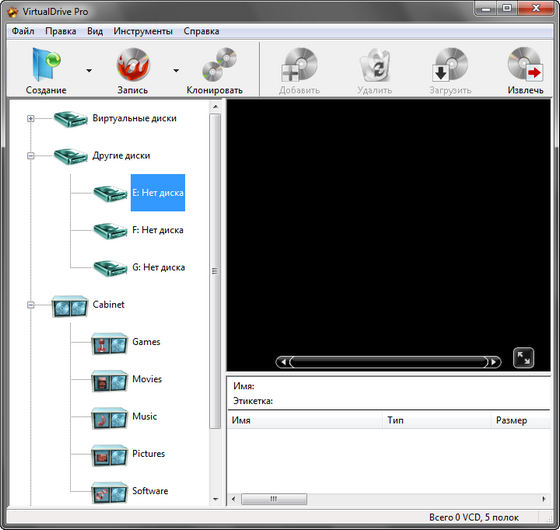This screenshot has height=530, width=560.
Task: Select the 'Виртуальные диски' tree label
Action: pyautogui.click(x=134, y=118)
